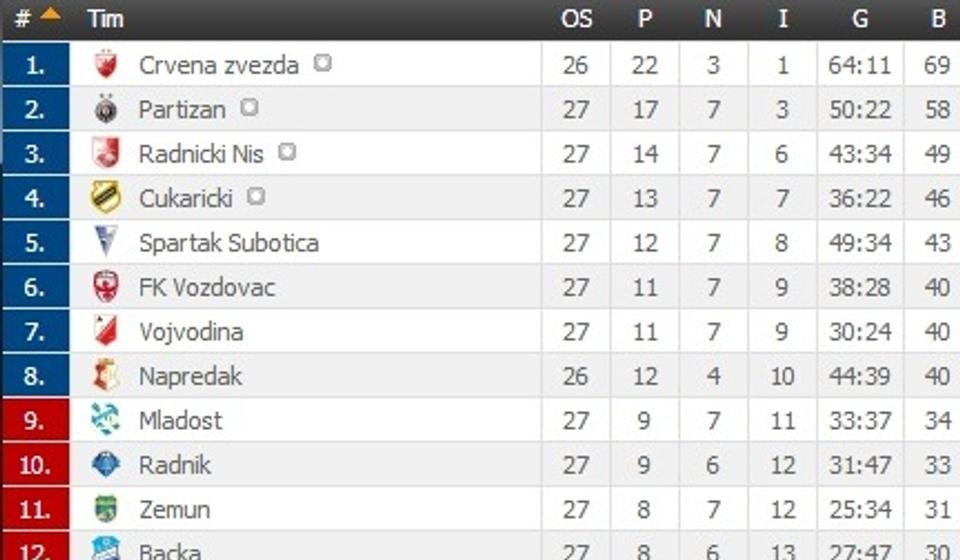Sort table by the Tim column header

point(105,18)
